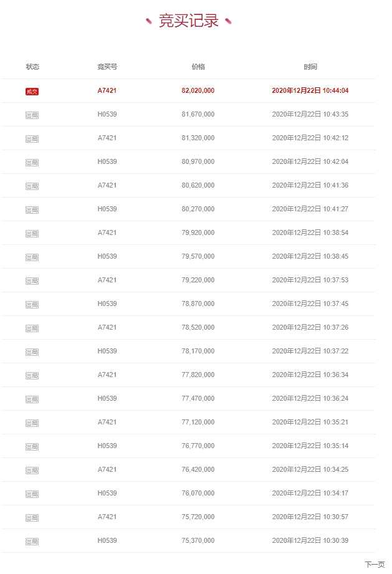Click 出局 badge next to 78,870,000 bid
This screenshot has height=574, width=392.
point(32,305)
